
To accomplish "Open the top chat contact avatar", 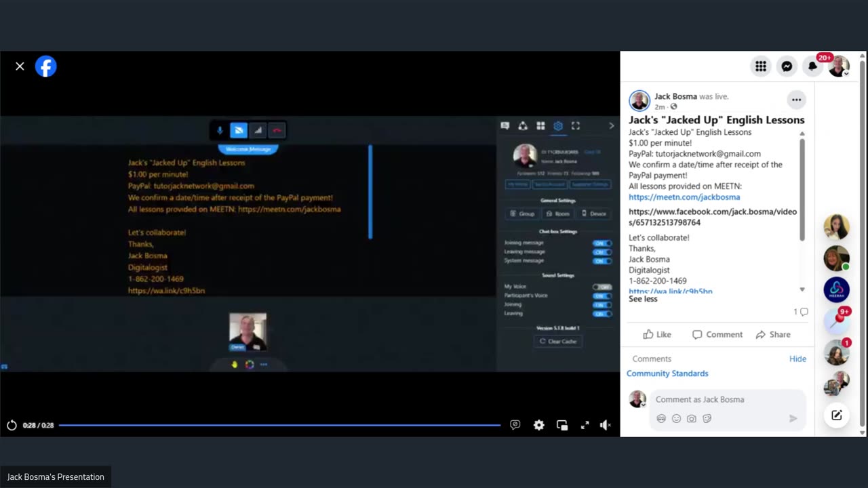I will tap(836, 227).
